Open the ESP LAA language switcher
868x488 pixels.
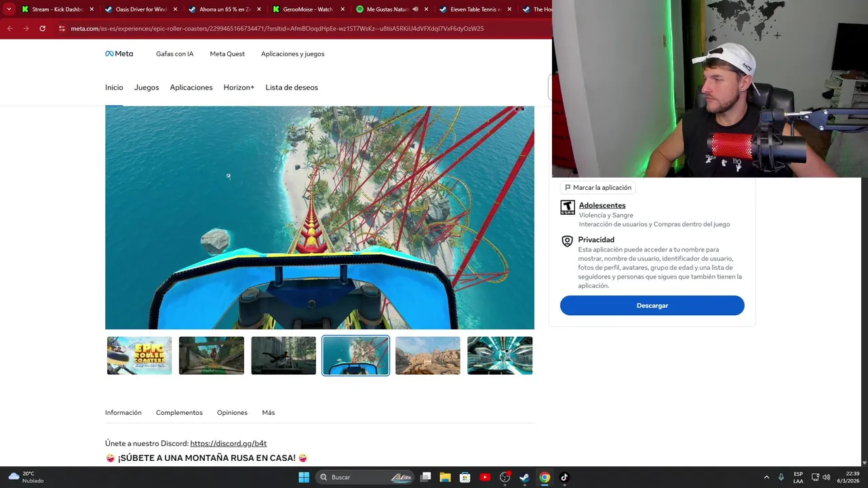pyautogui.click(x=798, y=477)
